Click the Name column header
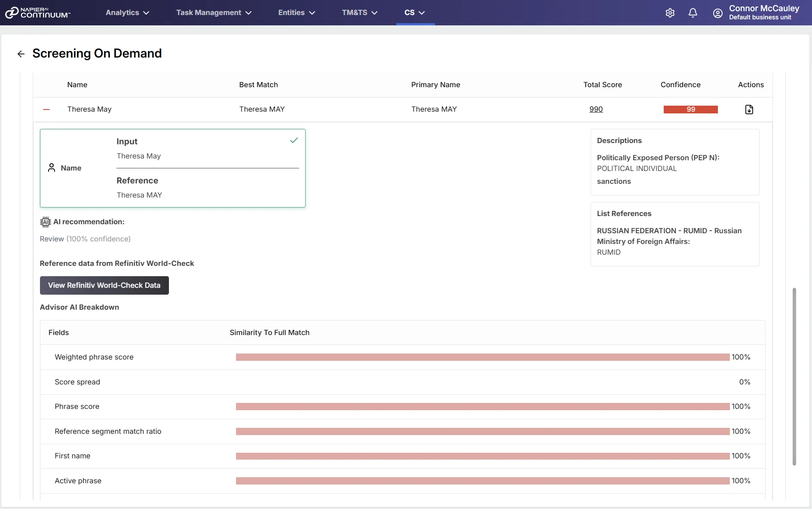 77,85
